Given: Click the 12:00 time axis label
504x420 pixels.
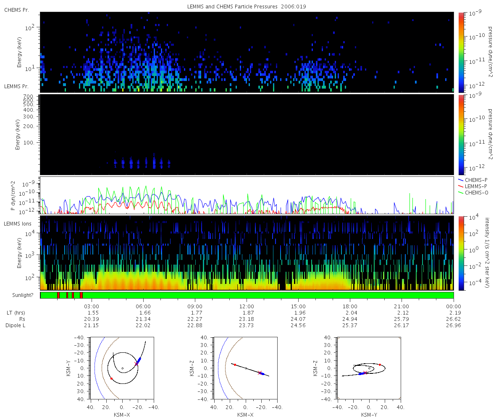Looking at the screenshot, I should pos(247,306).
